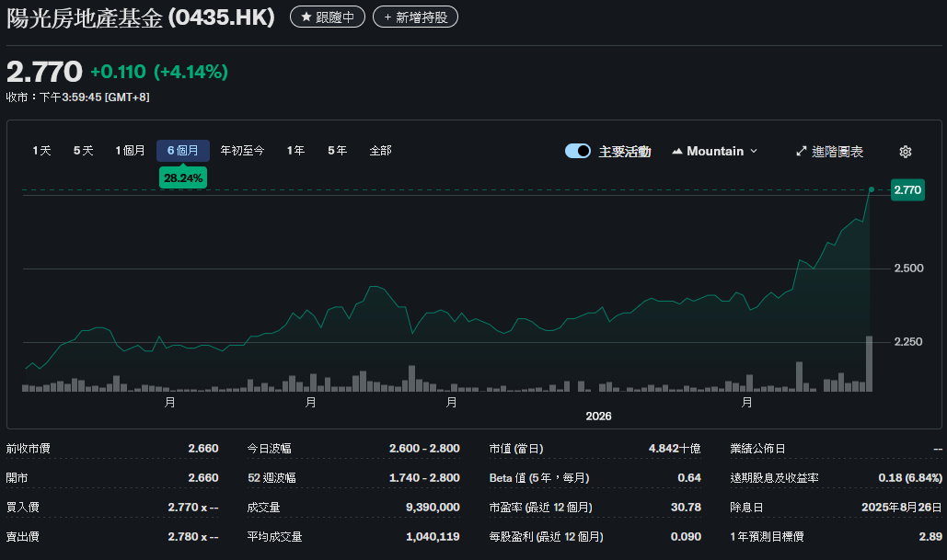Open the advanced chart (進階圖表)
Image resolution: width=947 pixels, height=560 pixels.
coord(829,152)
